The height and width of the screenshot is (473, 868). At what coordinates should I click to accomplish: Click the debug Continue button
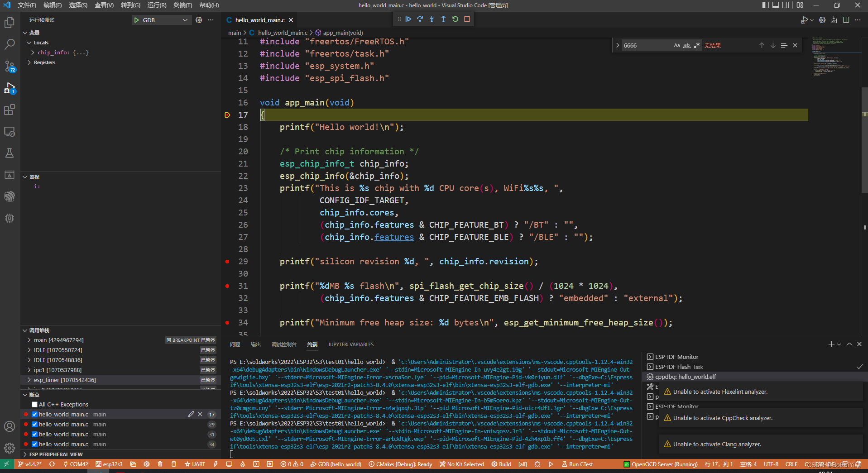tap(408, 19)
